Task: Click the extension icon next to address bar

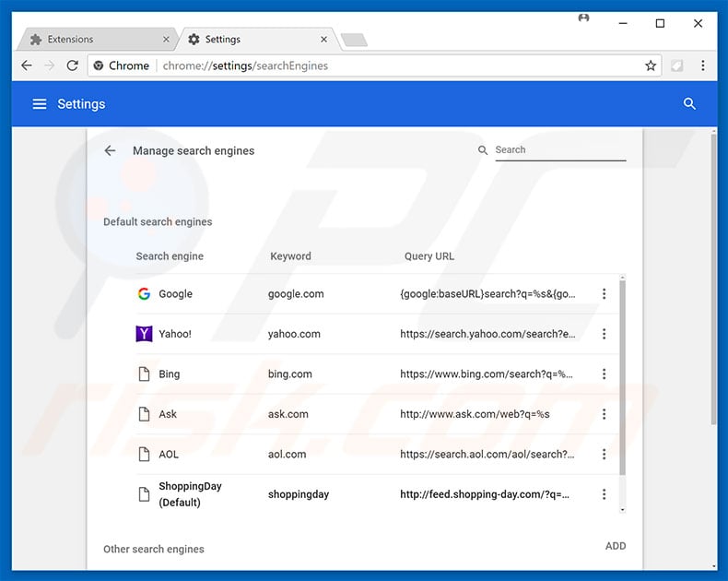Action: coord(677,65)
